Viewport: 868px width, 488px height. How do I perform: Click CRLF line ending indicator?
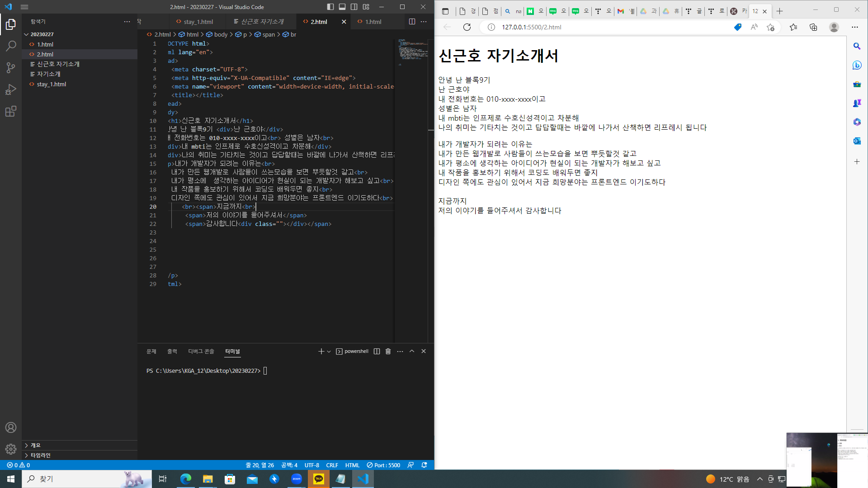[332, 465]
